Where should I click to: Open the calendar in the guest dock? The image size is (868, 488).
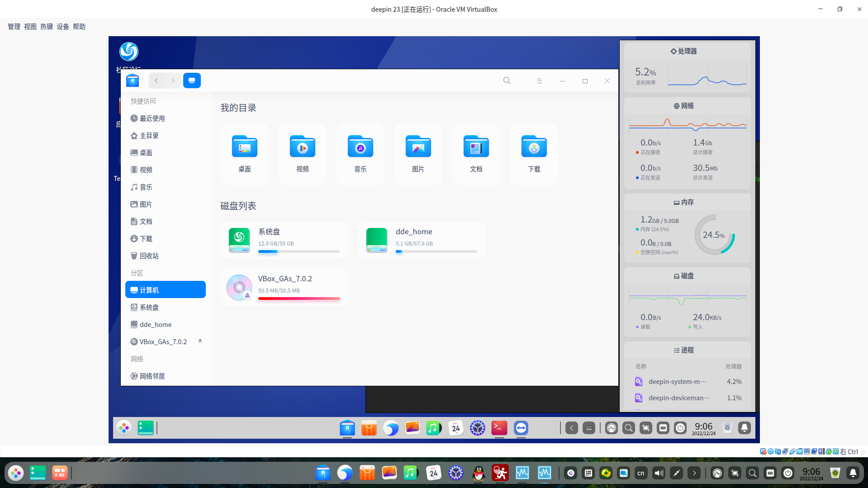pos(456,428)
